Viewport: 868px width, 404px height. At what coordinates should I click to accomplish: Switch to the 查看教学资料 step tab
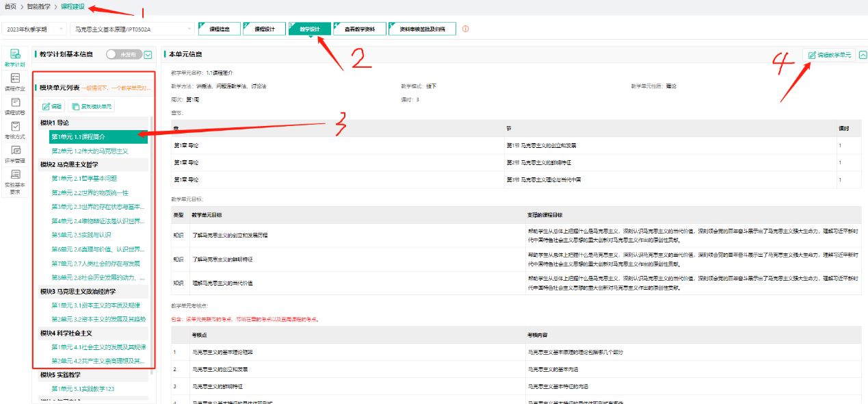[359, 29]
